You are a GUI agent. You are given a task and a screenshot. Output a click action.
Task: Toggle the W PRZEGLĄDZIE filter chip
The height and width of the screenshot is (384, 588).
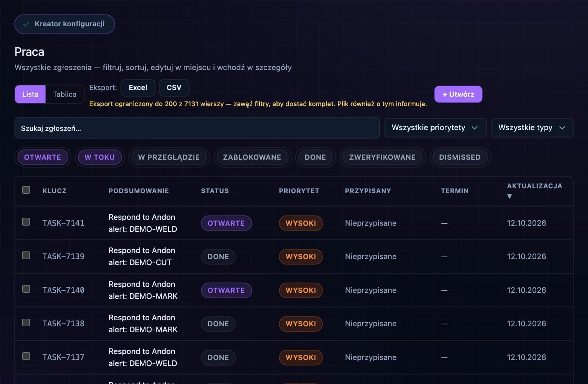(169, 157)
